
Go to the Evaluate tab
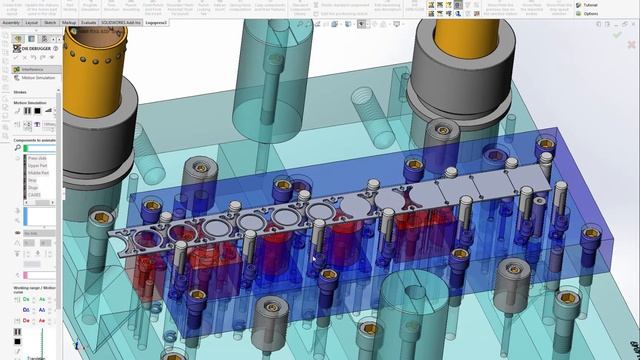click(x=89, y=23)
